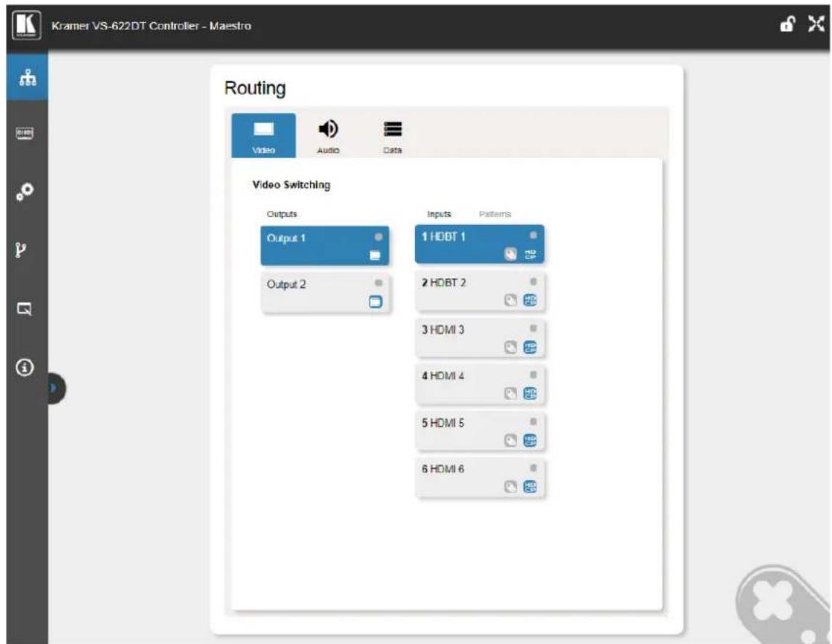This screenshot has height=644, width=832.
Task: Toggle HDCP on input 2 HDBT 2
Action: [x=530, y=301]
